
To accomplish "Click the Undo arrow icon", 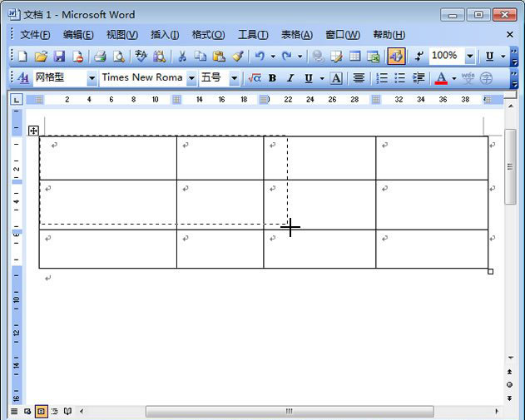I will (260, 57).
